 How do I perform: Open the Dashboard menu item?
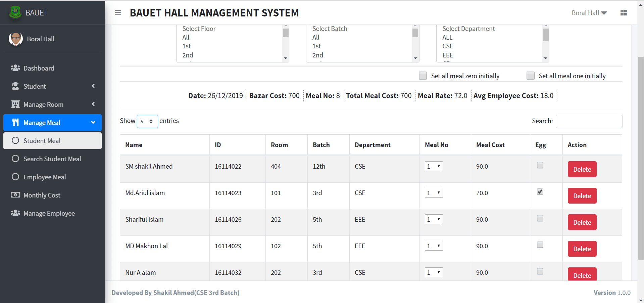coord(52,68)
